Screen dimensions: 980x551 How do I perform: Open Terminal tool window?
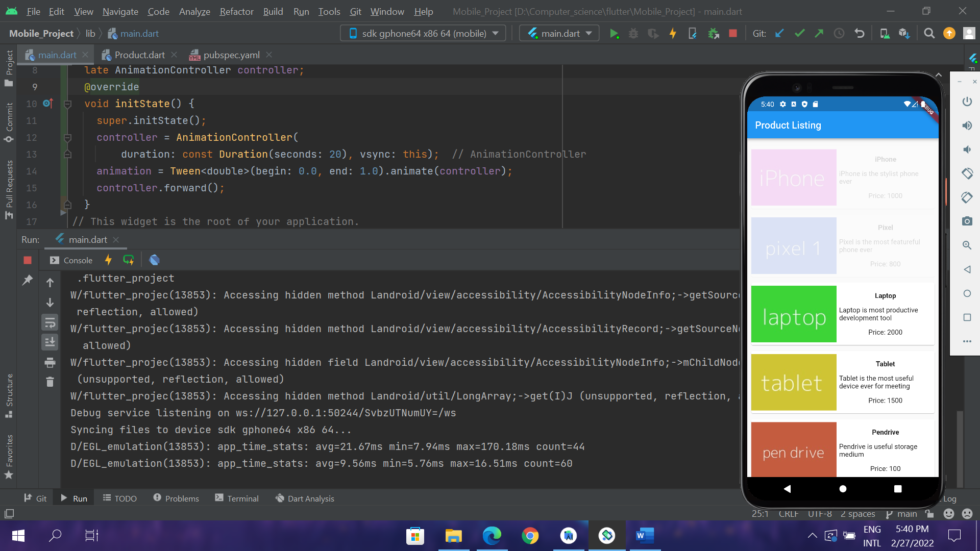tap(237, 498)
